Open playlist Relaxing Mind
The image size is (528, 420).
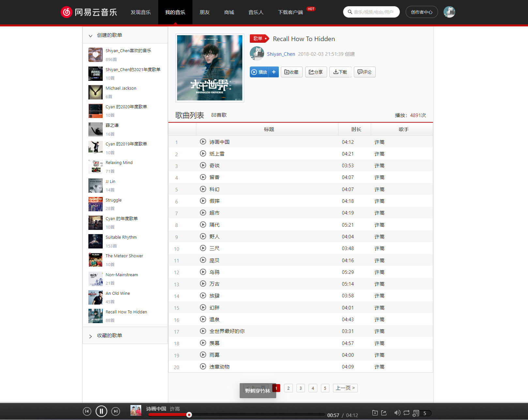click(x=125, y=167)
